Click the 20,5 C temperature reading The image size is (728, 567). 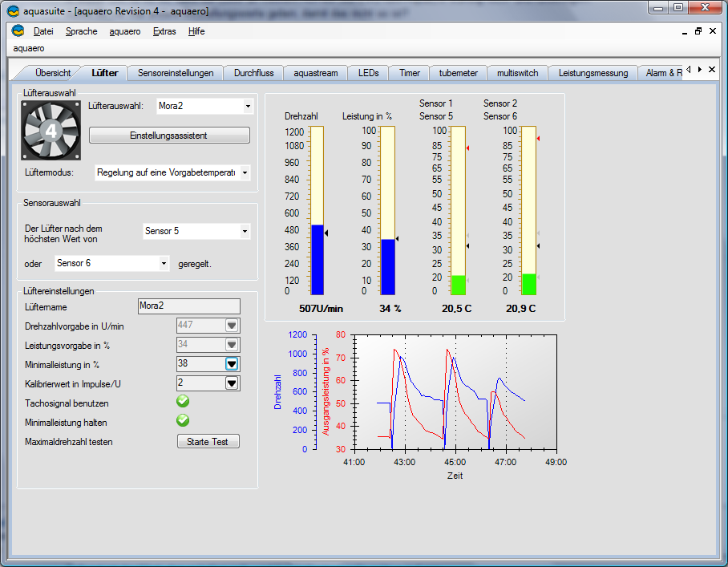click(456, 308)
